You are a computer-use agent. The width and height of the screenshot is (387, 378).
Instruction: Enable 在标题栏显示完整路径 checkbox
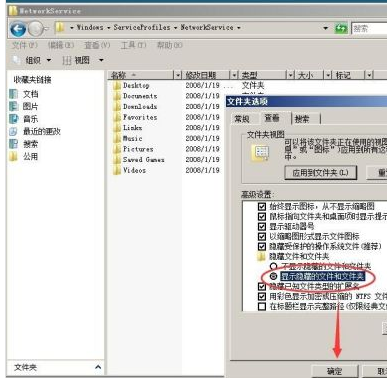point(262,306)
